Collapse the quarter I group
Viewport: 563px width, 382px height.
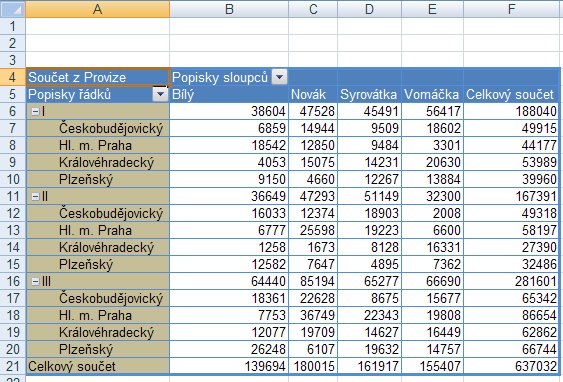pyautogui.click(x=35, y=111)
